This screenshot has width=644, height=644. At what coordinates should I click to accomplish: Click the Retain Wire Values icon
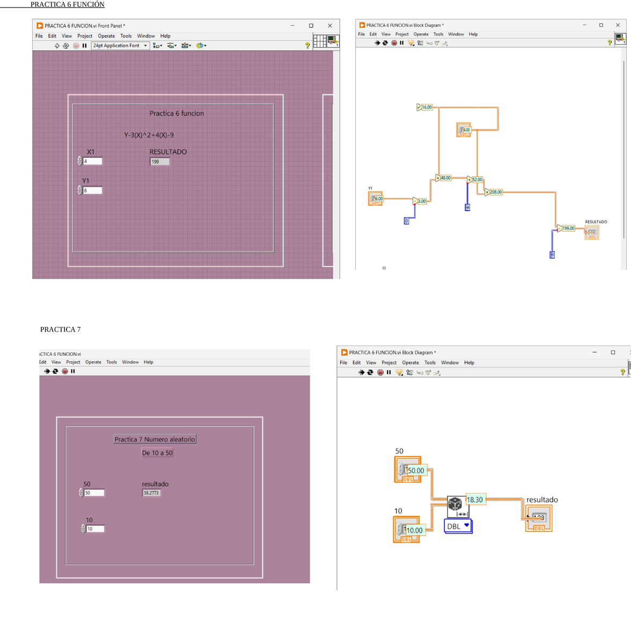[x=420, y=43]
